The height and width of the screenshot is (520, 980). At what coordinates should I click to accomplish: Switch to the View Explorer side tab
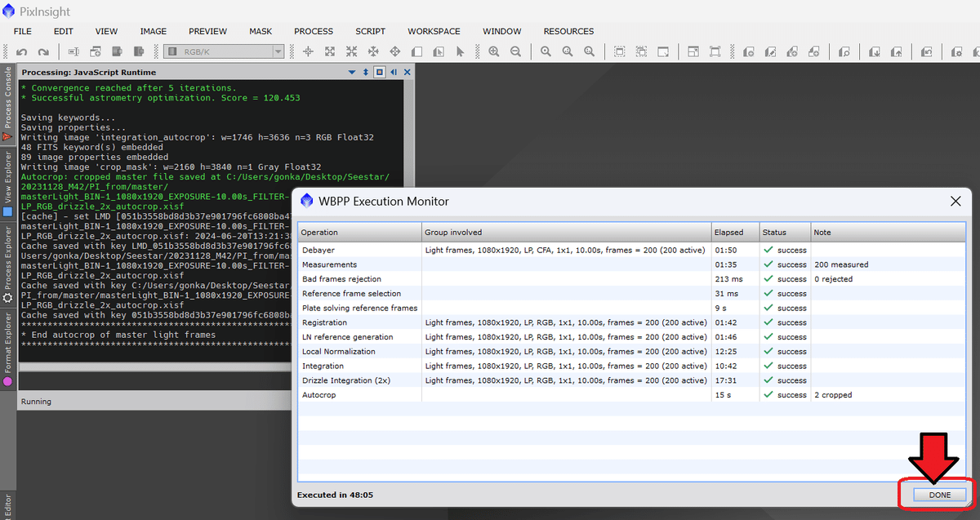(x=7, y=184)
